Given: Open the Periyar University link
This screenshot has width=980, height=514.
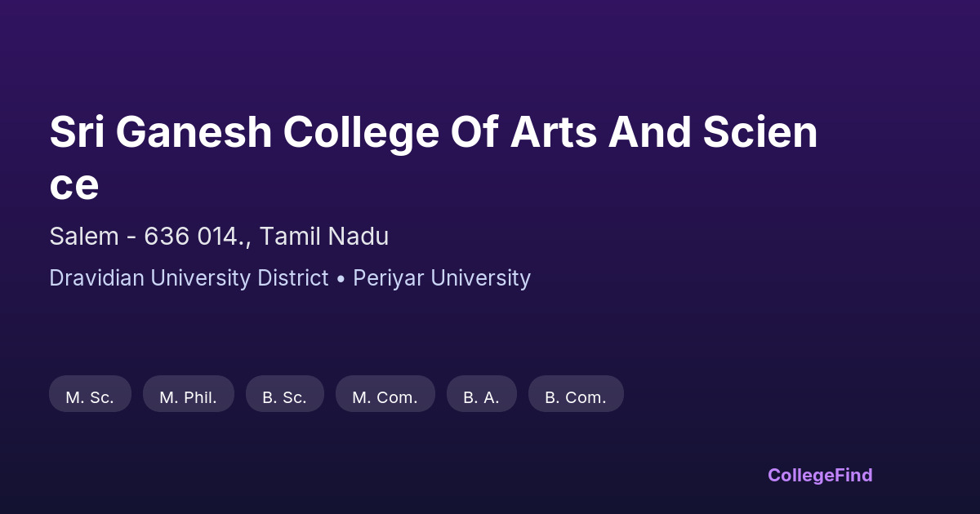Looking at the screenshot, I should coord(442,278).
